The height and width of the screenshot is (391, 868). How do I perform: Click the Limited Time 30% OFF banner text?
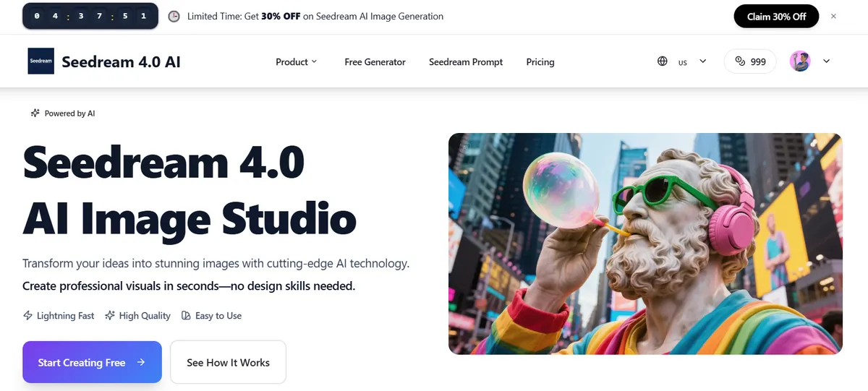point(315,16)
